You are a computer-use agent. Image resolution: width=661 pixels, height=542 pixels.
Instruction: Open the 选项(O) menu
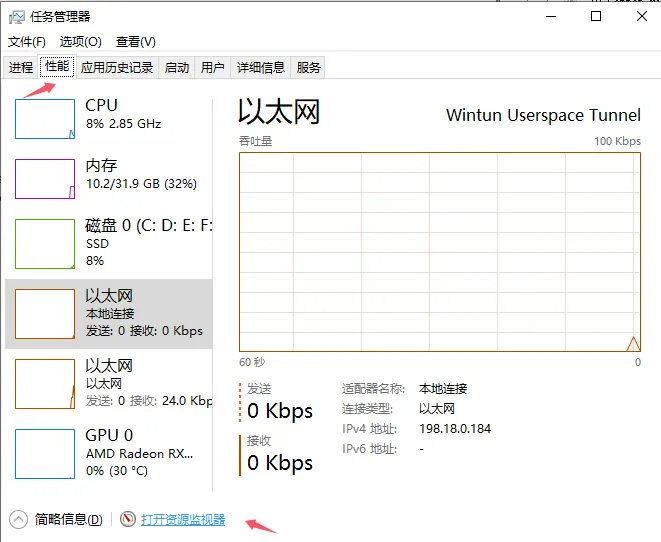tap(81, 42)
